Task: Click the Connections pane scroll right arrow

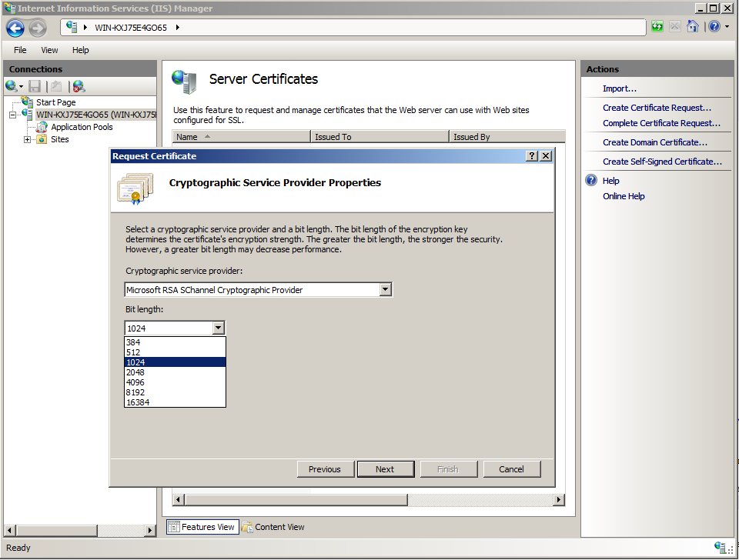Action: coord(150,530)
